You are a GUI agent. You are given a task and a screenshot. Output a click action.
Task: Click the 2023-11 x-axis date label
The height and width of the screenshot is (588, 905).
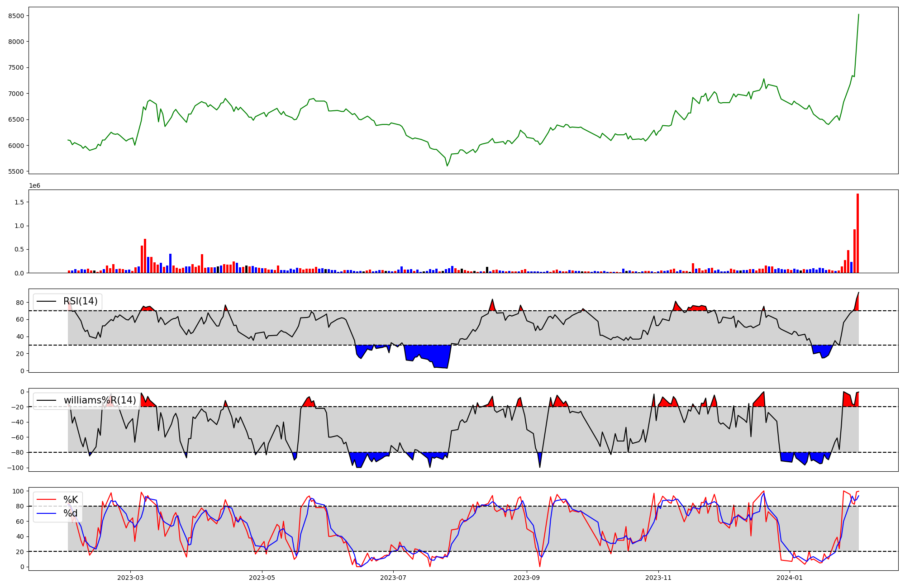tap(658, 578)
